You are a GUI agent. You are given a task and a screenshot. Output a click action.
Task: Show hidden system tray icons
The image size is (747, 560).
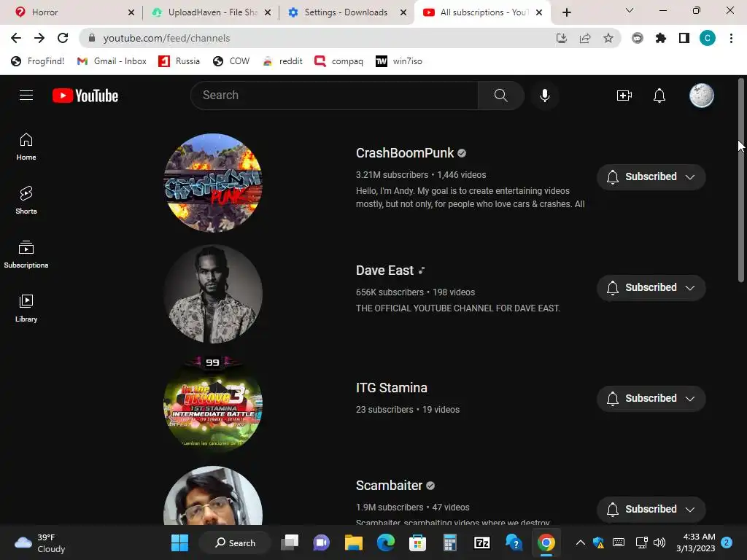pos(580,542)
